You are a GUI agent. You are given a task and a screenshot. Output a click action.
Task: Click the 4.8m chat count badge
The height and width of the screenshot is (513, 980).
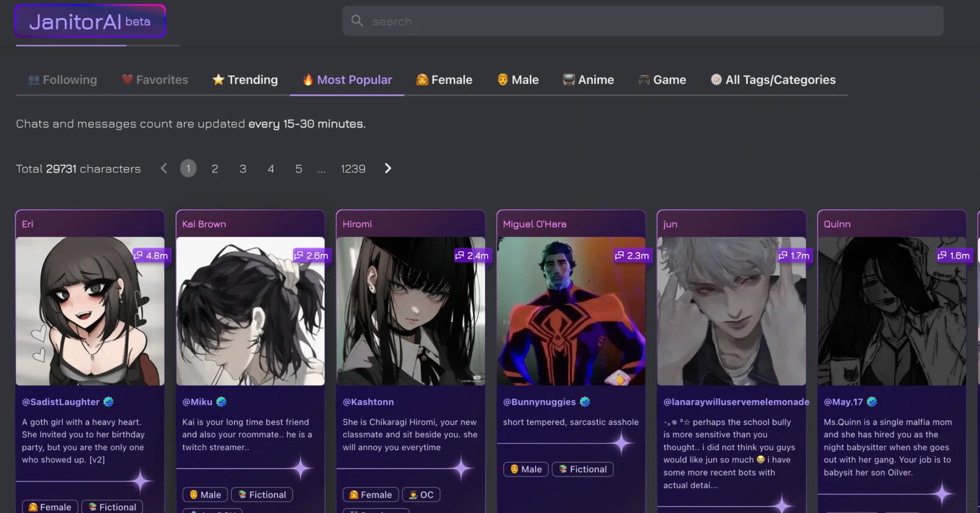coord(151,255)
